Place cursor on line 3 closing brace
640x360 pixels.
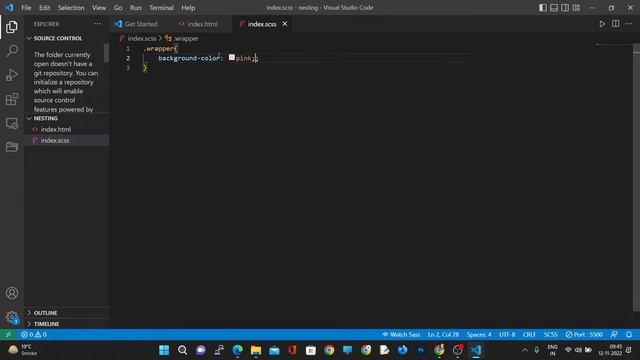tap(144, 68)
